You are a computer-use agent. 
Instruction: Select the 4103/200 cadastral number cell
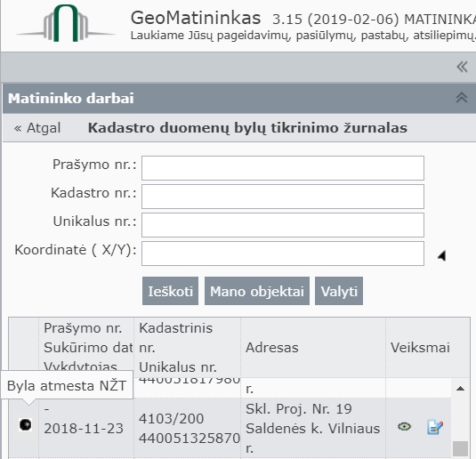(x=187, y=428)
